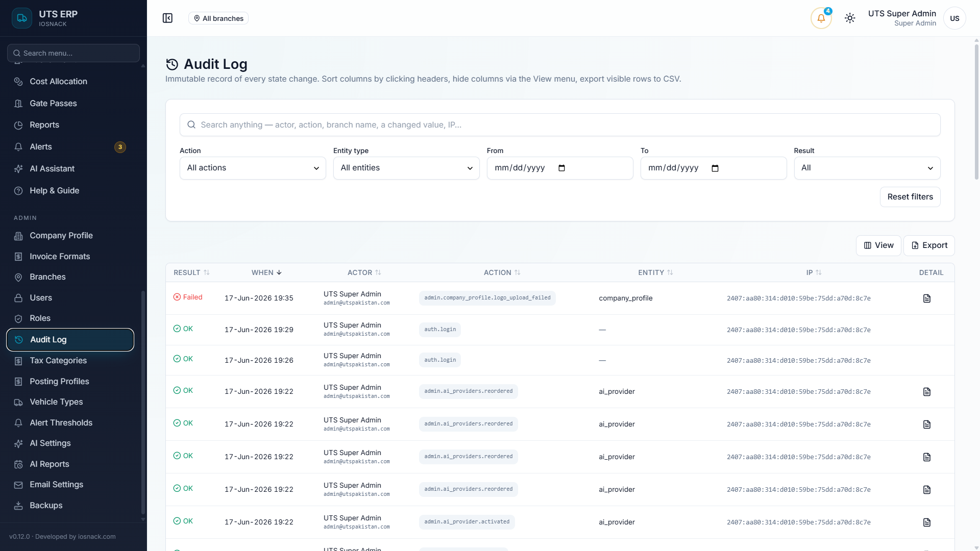Screen dimensions: 980x551
Task: Go to Branches
Action: [70, 277]
